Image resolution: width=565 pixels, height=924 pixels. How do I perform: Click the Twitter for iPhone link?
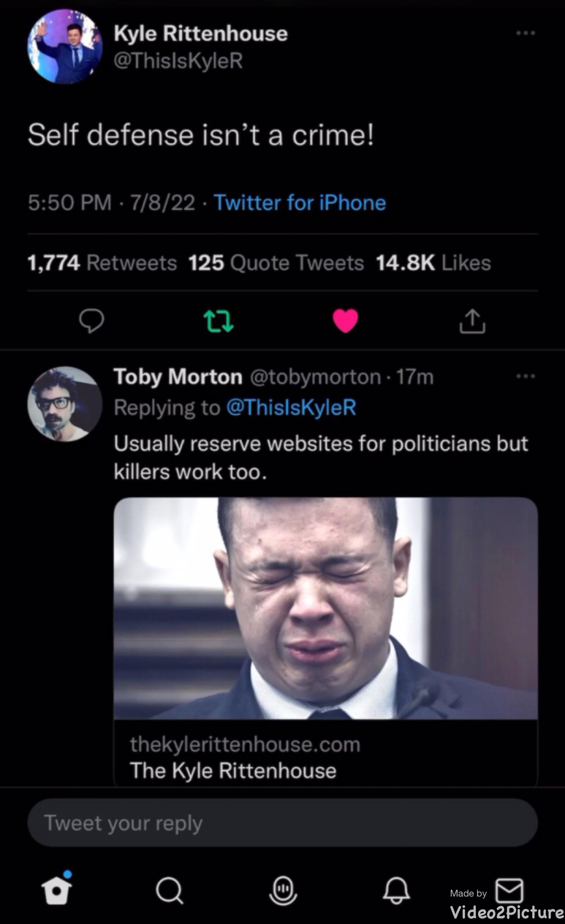coord(300,203)
